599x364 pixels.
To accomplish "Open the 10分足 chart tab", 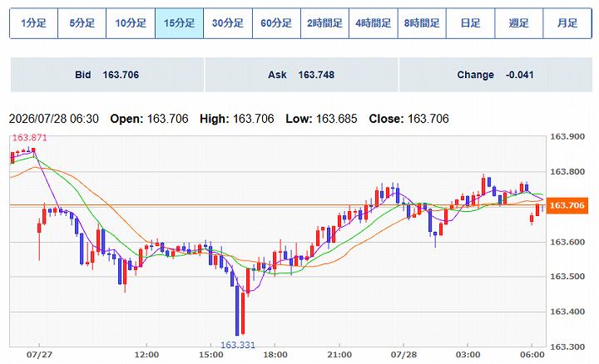I will coord(131,23).
